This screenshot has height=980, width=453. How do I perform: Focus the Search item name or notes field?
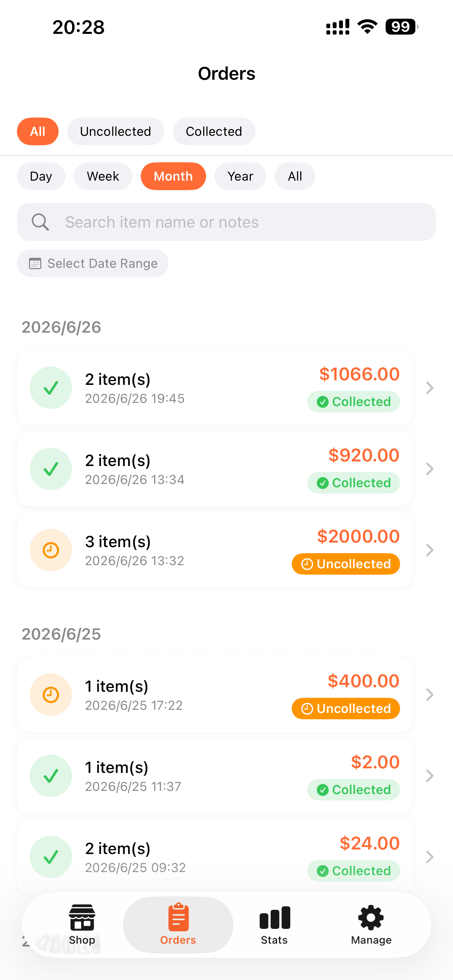click(x=226, y=222)
